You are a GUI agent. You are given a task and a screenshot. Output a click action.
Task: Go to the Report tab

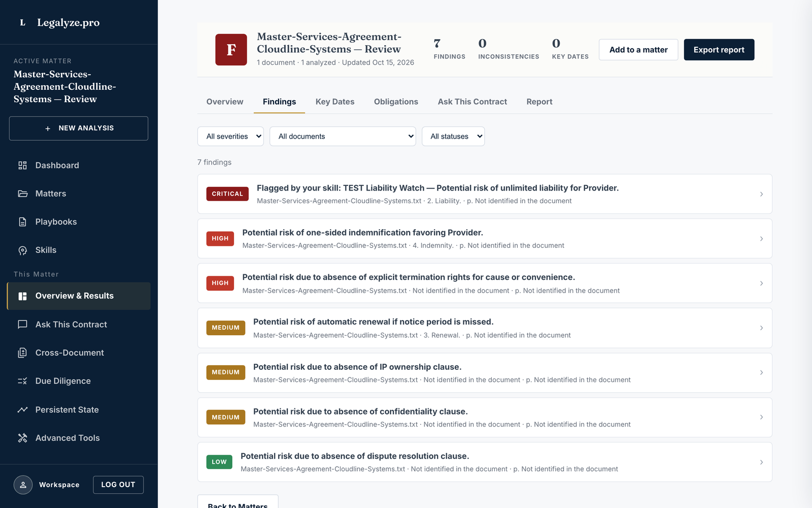(x=539, y=102)
